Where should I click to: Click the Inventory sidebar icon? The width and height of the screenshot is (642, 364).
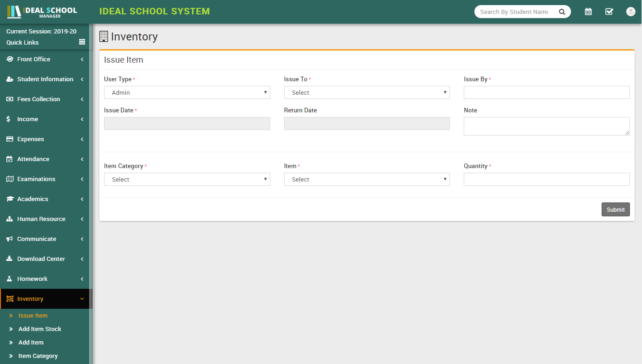(x=10, y=299)
